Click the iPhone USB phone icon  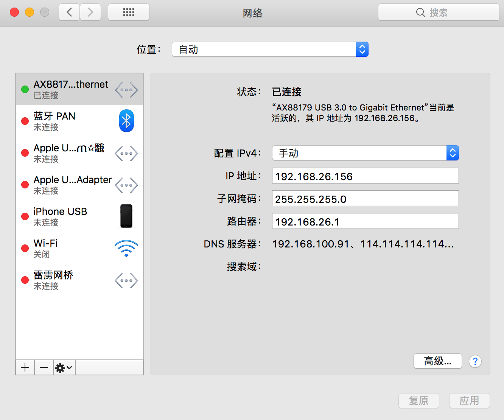click(126, 216)
